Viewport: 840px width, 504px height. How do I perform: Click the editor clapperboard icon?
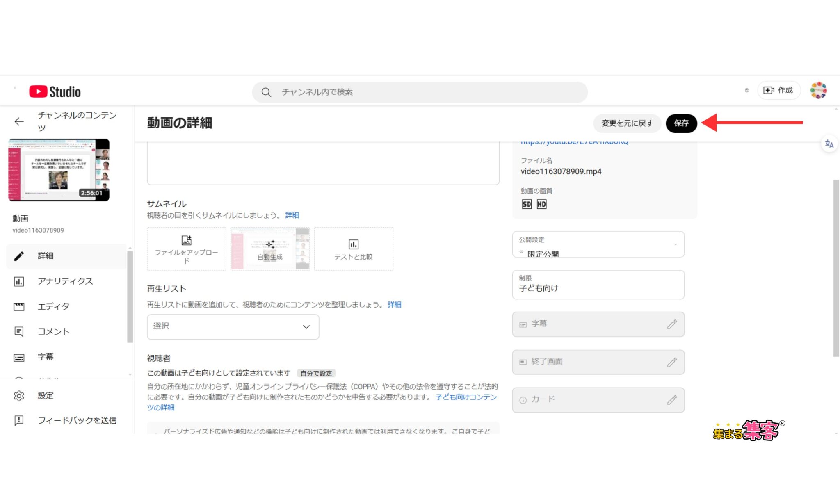[x=19, y=307]
